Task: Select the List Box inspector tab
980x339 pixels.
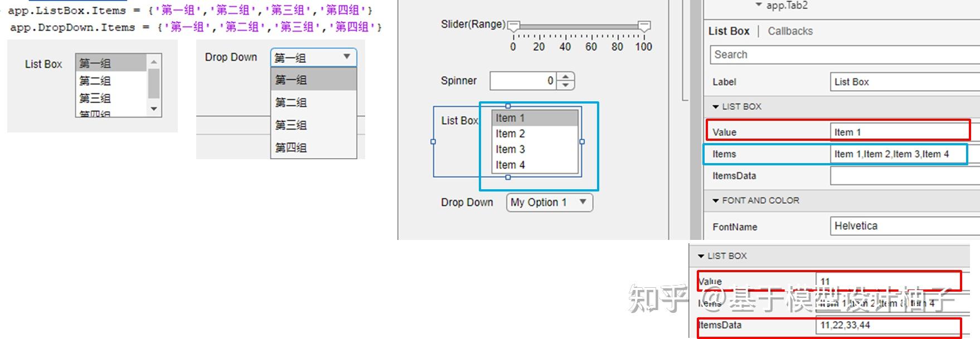Action: pyautogui.click(x=729, y=31)
